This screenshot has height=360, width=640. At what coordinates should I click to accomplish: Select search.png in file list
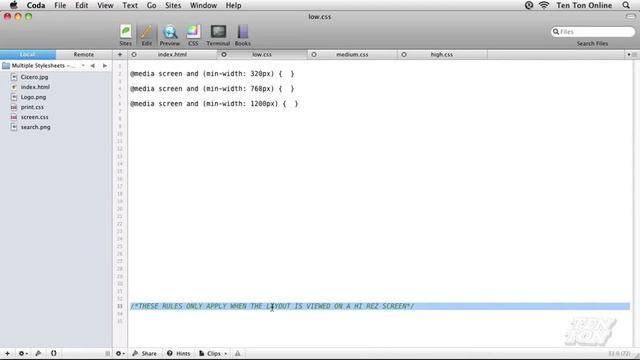(36, 127)
